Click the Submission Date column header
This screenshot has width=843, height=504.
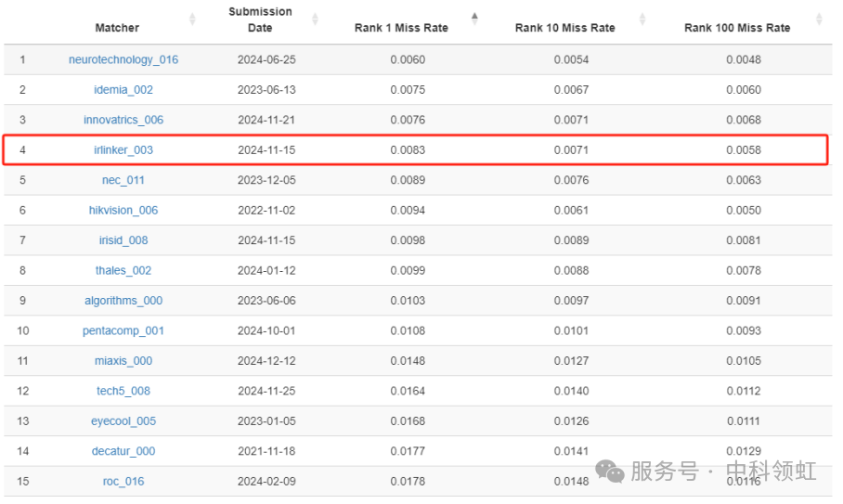[260, 19]
